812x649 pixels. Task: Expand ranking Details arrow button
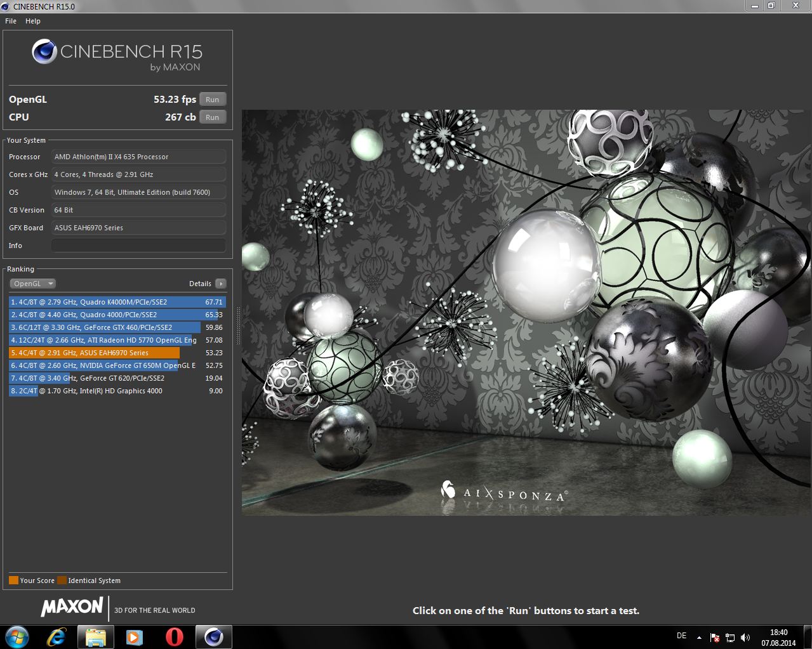coord(220,284)
